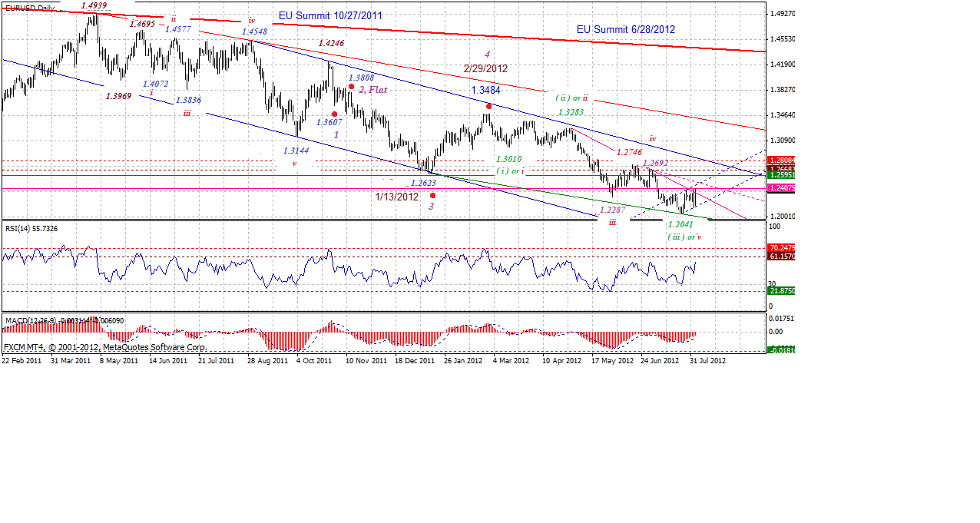Select the 1.41900 price axis value

[x=784, y=65]
